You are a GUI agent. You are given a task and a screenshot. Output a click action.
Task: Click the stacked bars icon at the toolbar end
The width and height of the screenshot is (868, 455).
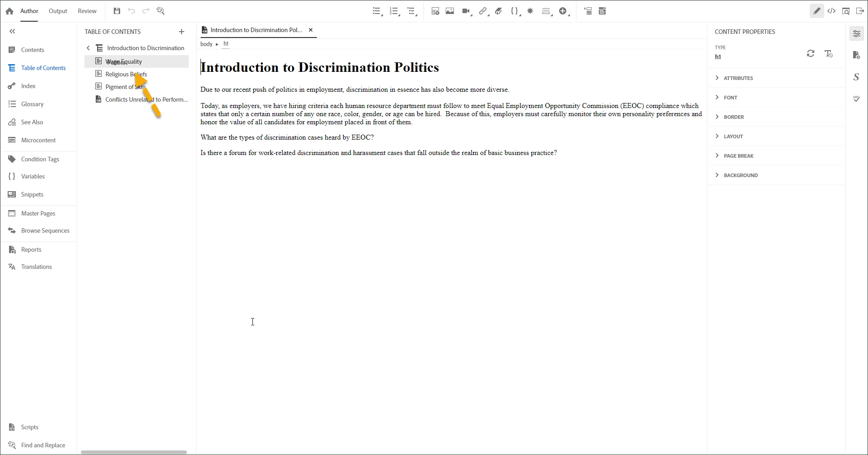pos(602,11)
